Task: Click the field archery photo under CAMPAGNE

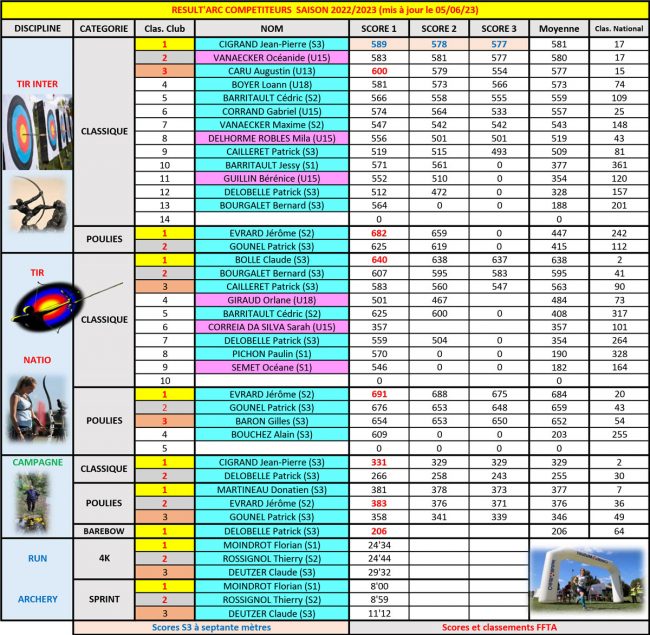Action: tap(32, 503)
